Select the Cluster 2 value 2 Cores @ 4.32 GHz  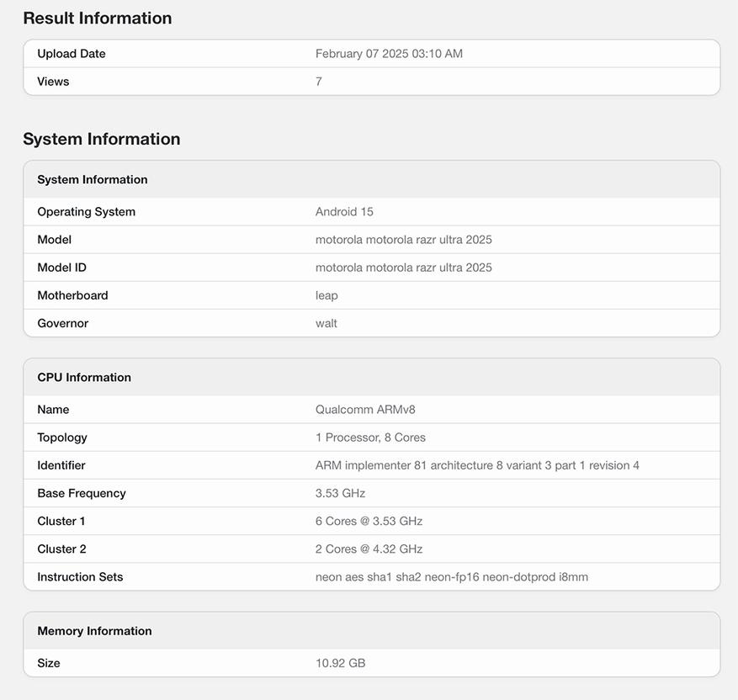click(x=369, y=549)
